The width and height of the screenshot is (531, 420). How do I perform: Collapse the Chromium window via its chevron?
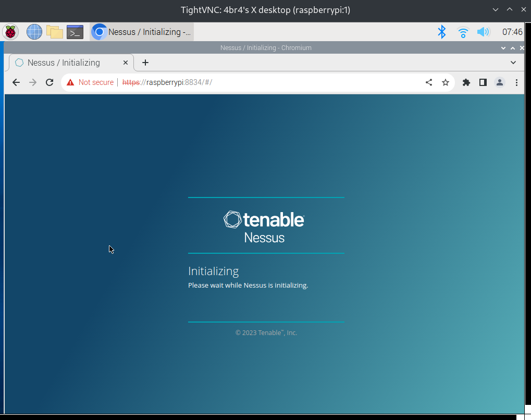click(503, 47)
